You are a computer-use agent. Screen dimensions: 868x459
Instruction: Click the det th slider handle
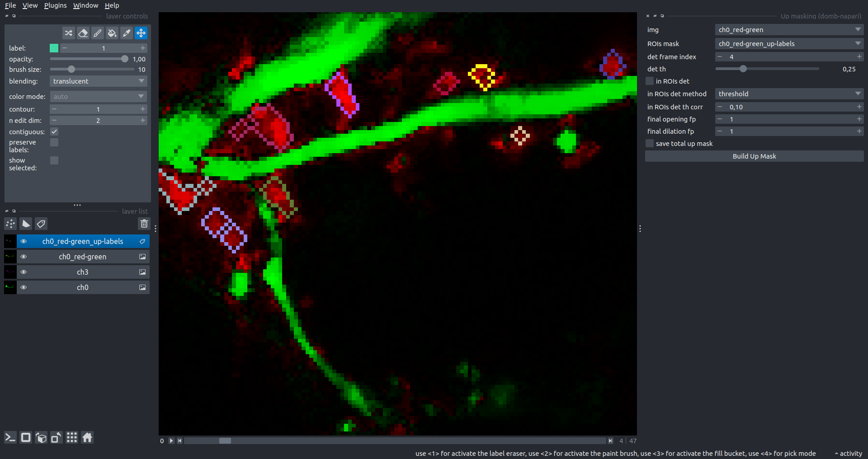pos(743,69)
